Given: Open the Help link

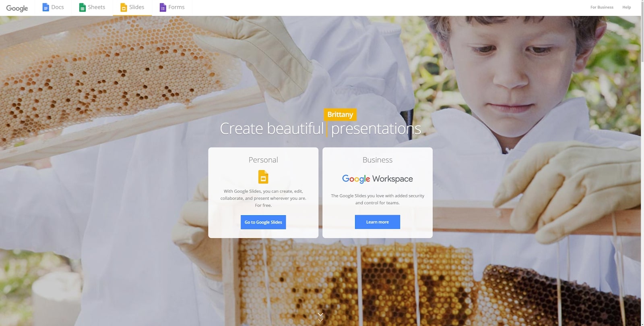Looking at the screenshot, I should click(x=627, y=7).
